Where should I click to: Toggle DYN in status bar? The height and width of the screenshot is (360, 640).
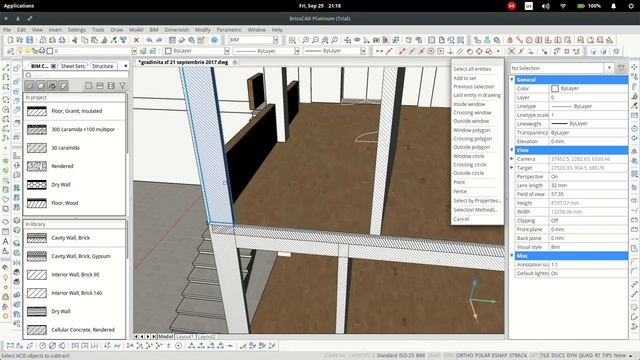point(572,356)
